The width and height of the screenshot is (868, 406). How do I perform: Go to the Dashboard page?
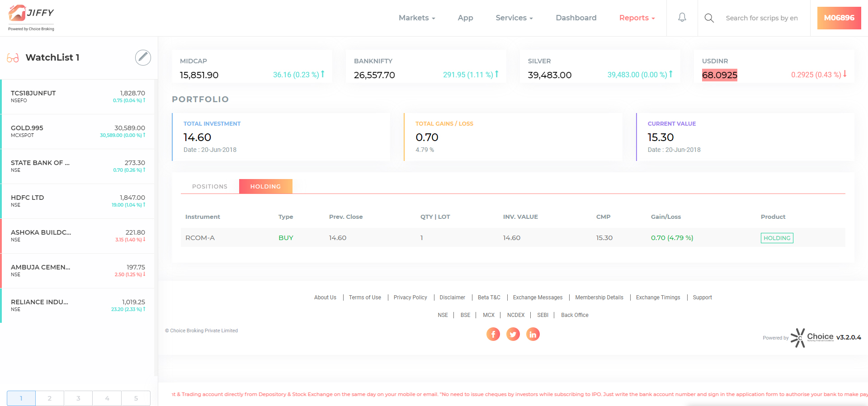click(x=576, y=18)
